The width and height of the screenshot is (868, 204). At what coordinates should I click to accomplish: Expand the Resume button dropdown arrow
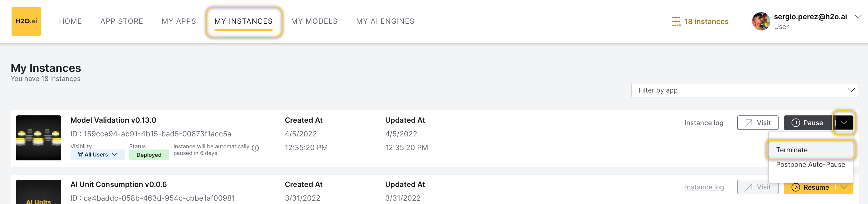(x=844, y=187)
